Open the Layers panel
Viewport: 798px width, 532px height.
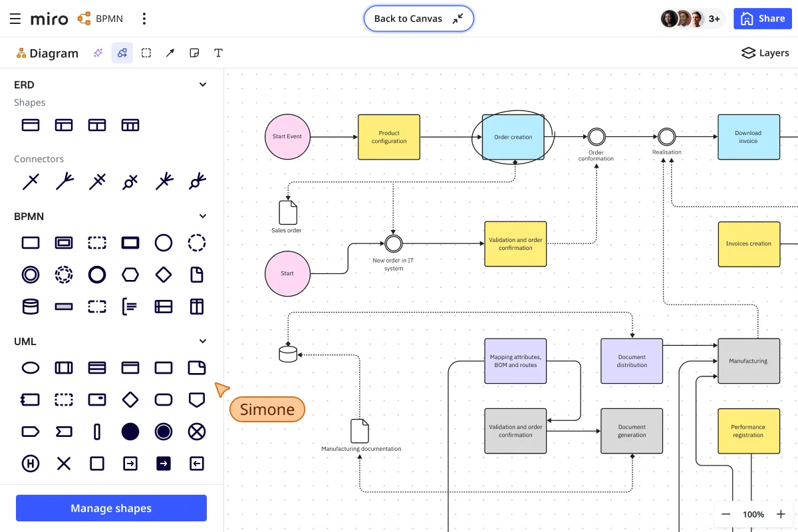coord(765,53)
